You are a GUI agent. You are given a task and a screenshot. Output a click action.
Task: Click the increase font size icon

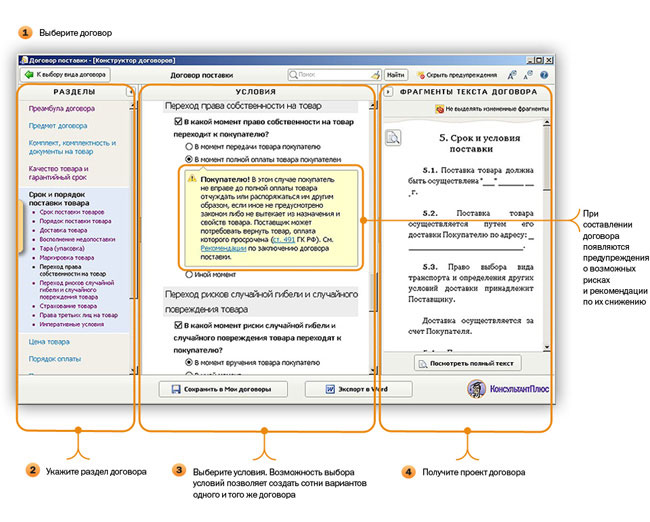[x=512, y=75]
